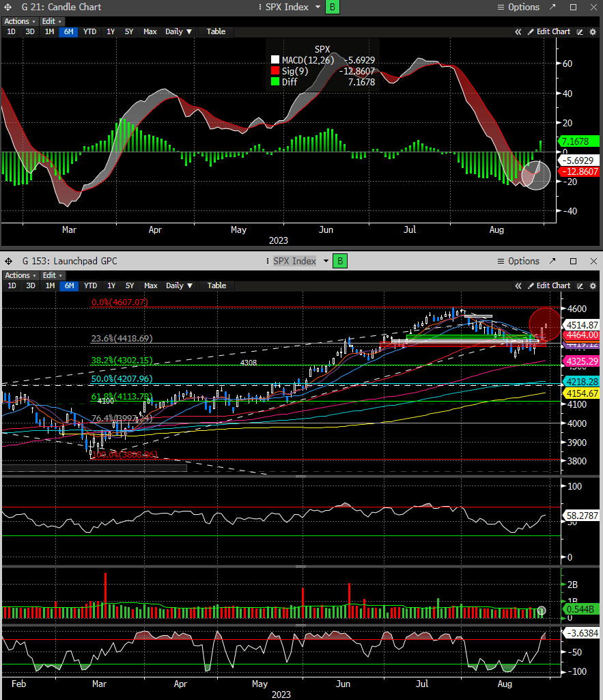Screen dimensions: 603x700
Task: Open Table view in Candle Chart panel
Action: pos(216,31)
